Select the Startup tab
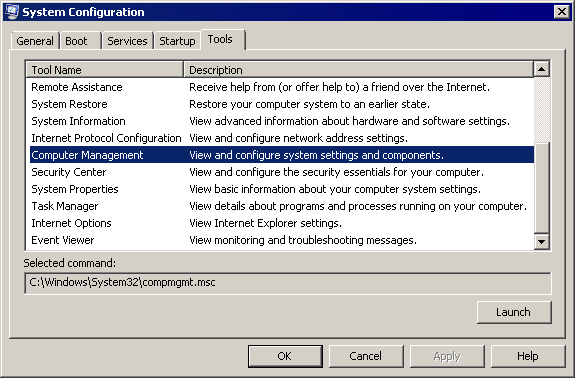The image size is (575, 378). (x=177, y=41)
